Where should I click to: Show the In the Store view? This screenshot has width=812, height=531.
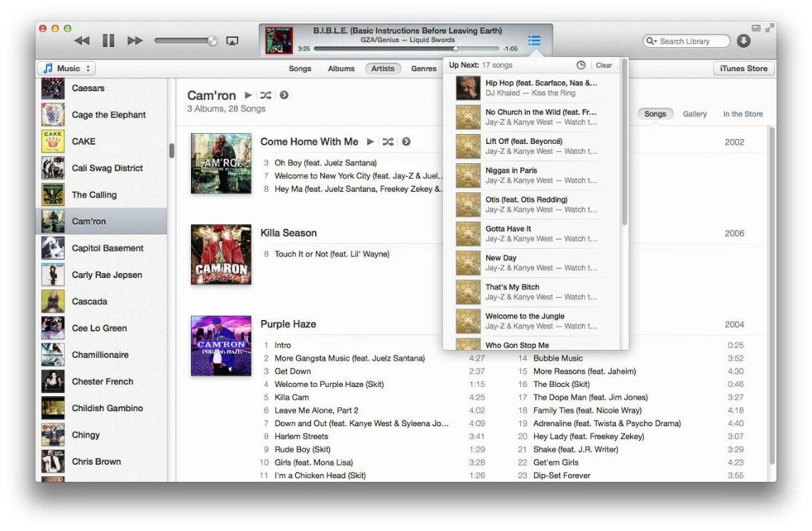tap(743, 114)
